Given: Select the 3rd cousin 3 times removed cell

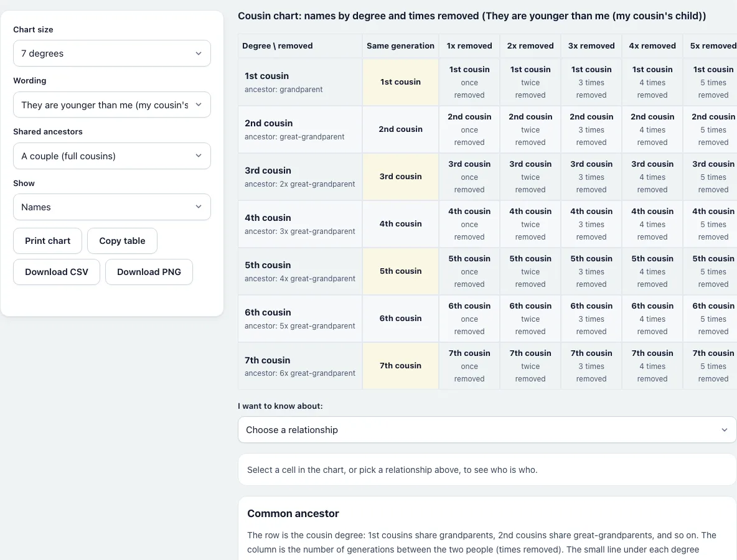Looking at the screenshot, I should pyautogui.click(x=591, y=177).
